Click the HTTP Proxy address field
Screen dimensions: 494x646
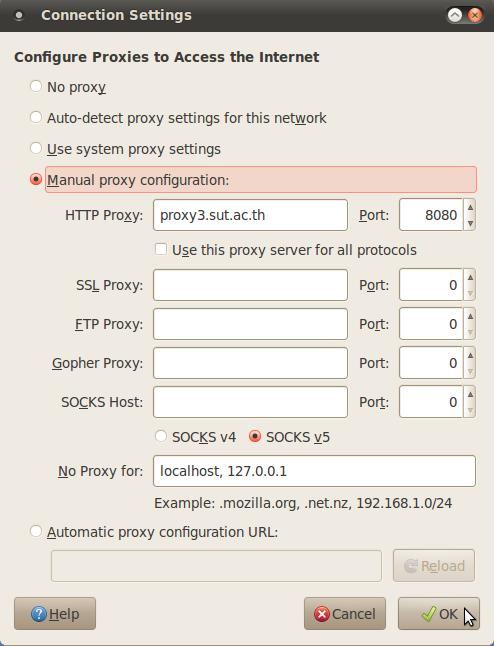coord(251,215)
